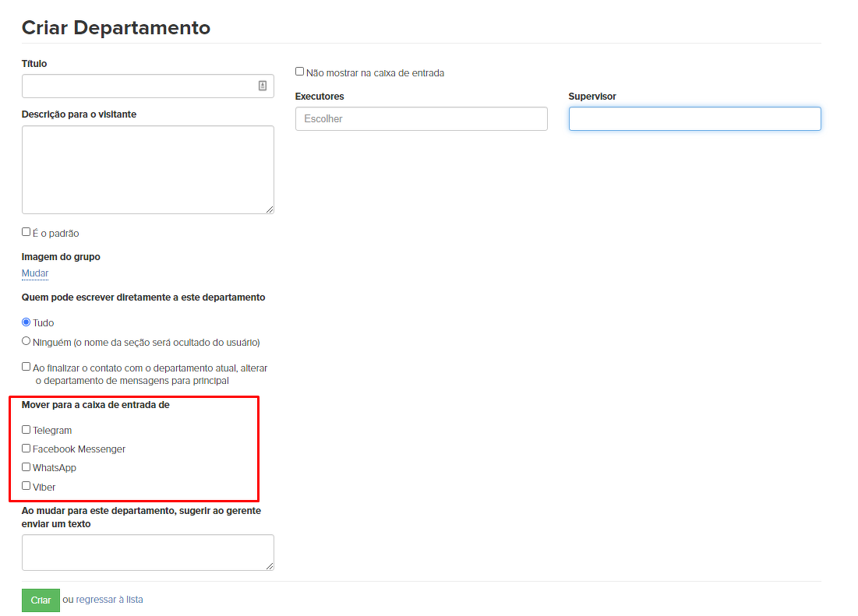Image resolution: width=858 pixels, height=616 pixels.
Task: Click the autofill icon in Título field
Action: click(263, 86)
